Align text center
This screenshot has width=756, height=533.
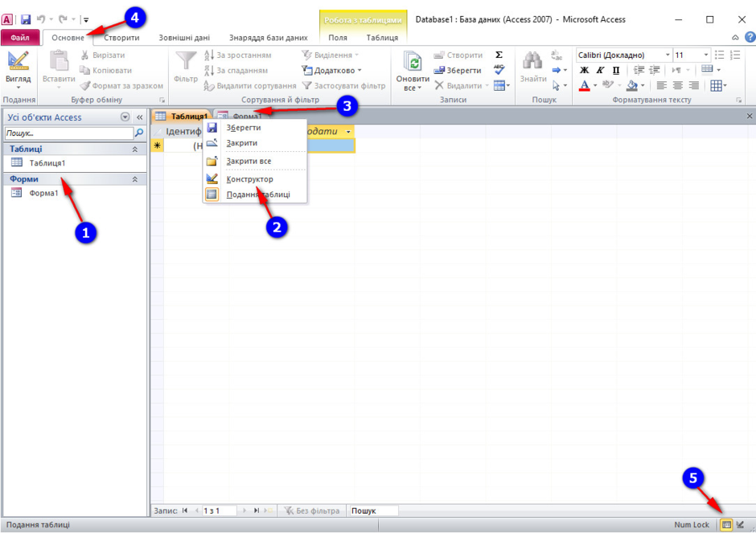(677, 86)
